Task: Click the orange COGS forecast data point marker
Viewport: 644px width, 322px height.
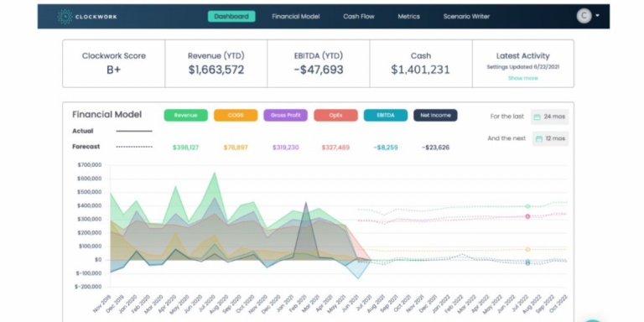Action: 527,249
